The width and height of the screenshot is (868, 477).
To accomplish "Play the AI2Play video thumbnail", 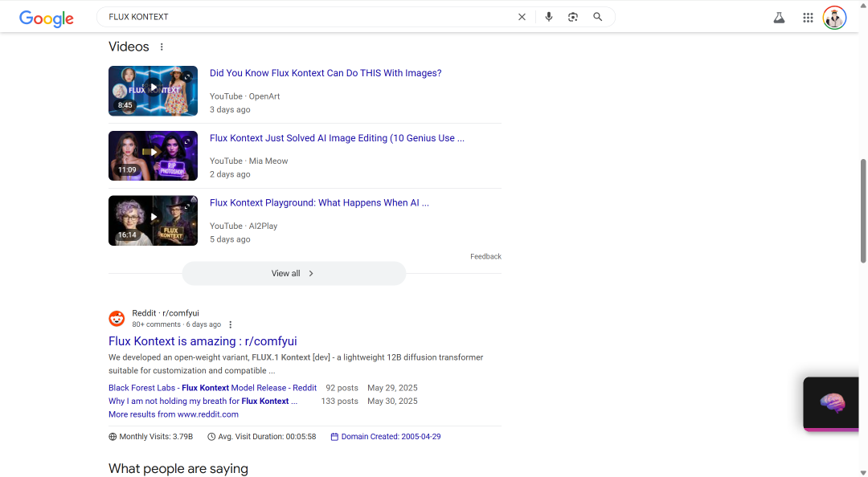I will click(x=153, y=220).
